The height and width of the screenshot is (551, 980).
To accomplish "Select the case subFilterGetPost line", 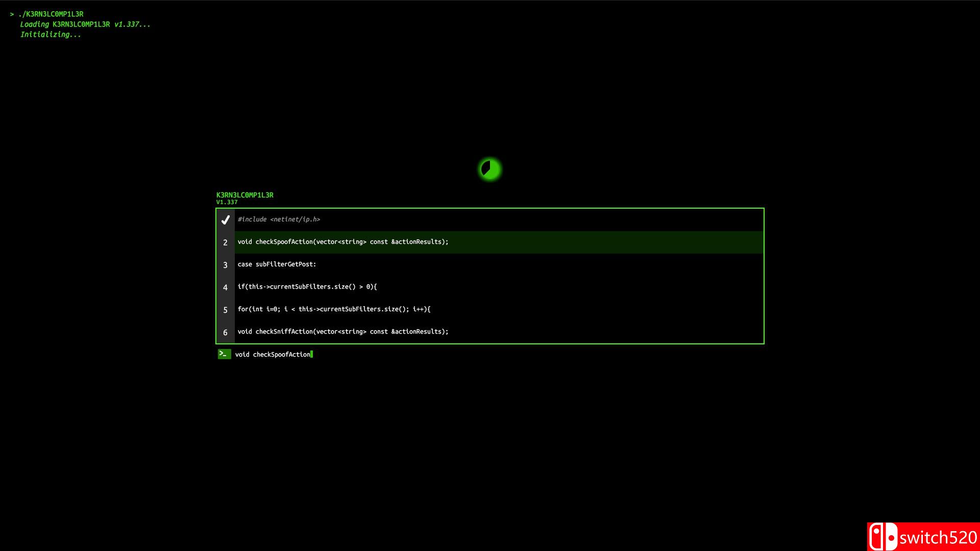I will click(x=277, y=264).
